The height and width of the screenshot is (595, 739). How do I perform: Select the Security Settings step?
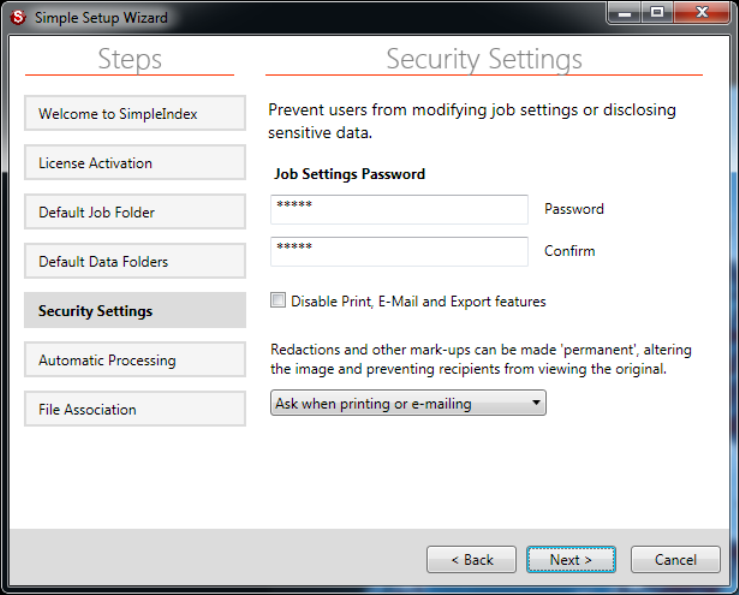coord(135,311)
